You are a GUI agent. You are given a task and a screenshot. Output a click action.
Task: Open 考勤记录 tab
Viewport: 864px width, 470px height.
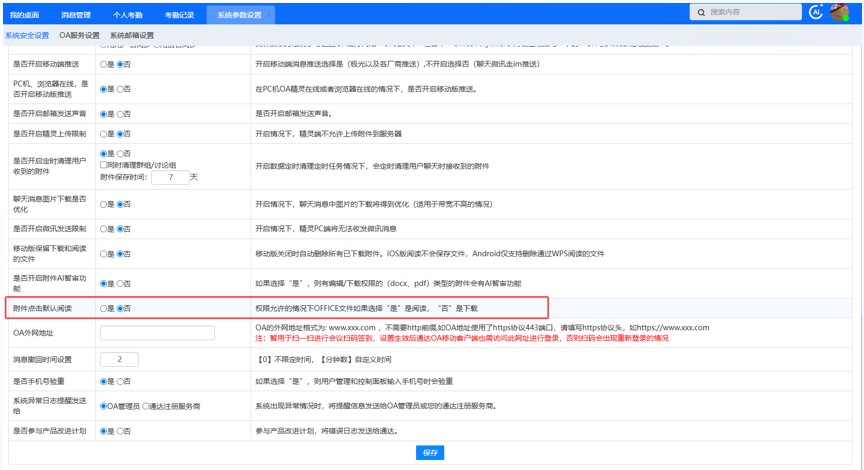tap(180, 15)
